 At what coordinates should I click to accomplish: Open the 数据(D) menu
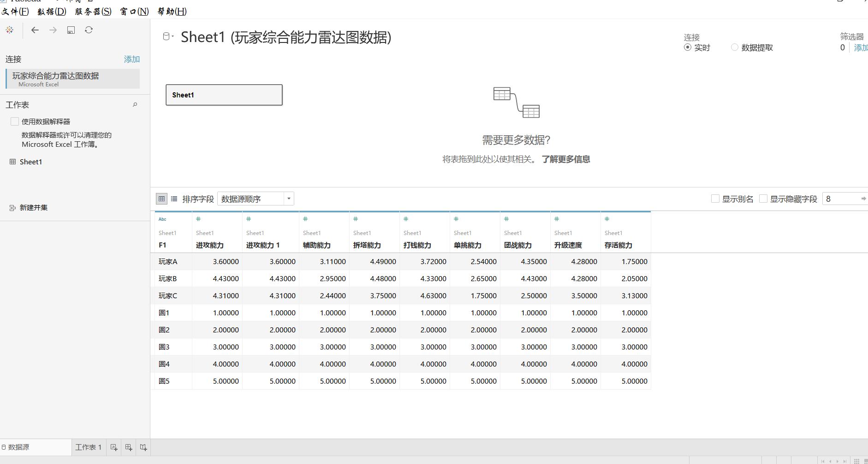pos(52,12)
